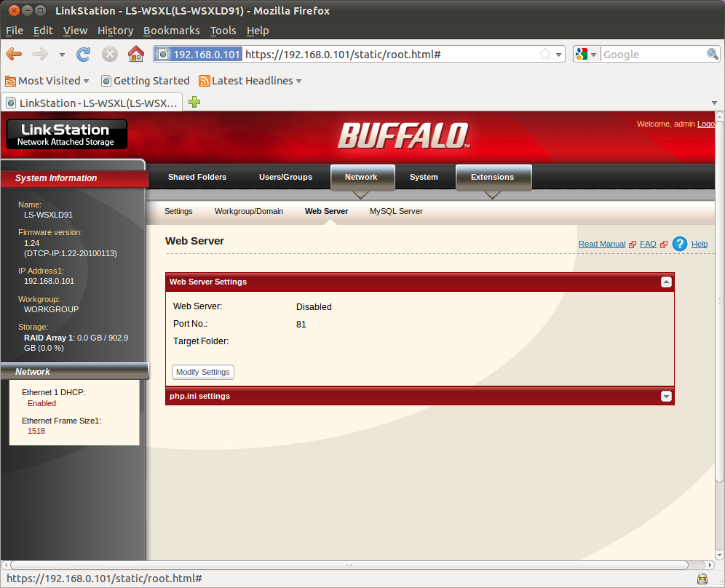
Task: Click the external link icon beside Read Manual
Action: [633, 245]
